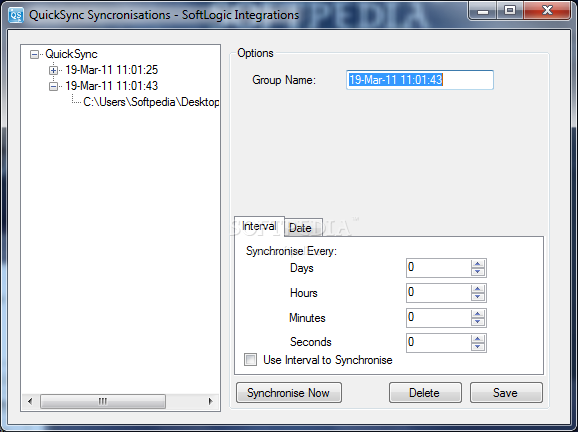Click inside the Seconds number field

pyautogui.click(x=438, y=343)
